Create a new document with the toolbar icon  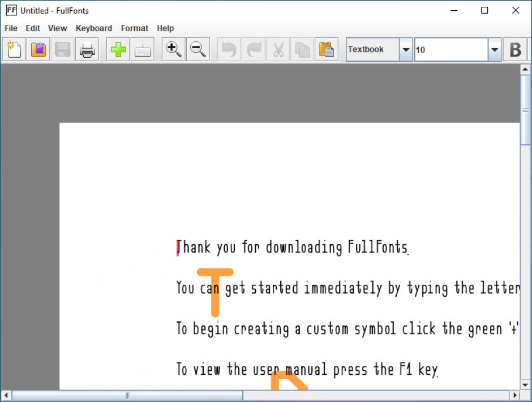tap(14, 50)
